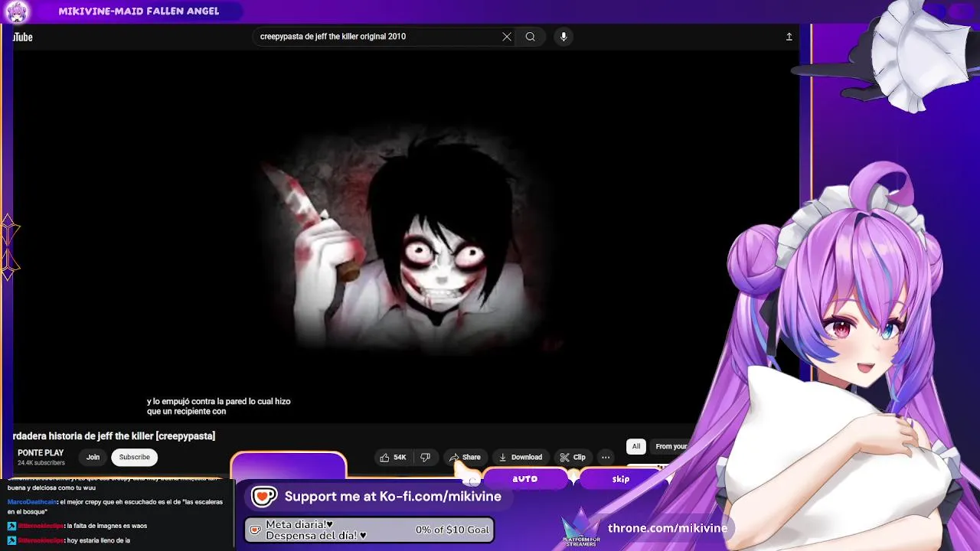Open more actions three-dot menu
This screenshot has height=551, width=980.
[x=606, y=458]
